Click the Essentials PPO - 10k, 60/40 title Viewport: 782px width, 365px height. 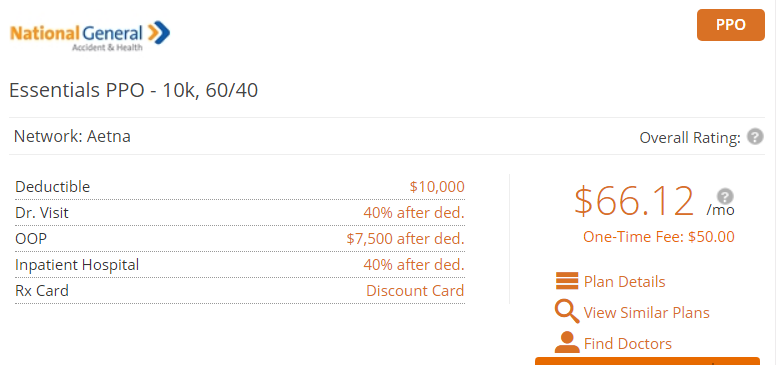click(134, 91)
